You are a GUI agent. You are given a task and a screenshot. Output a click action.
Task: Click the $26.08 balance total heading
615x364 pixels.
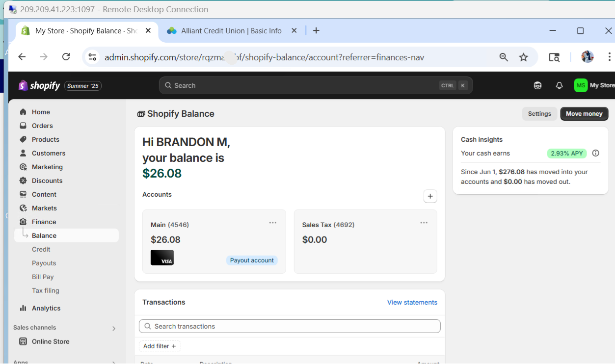click(162, 173)
